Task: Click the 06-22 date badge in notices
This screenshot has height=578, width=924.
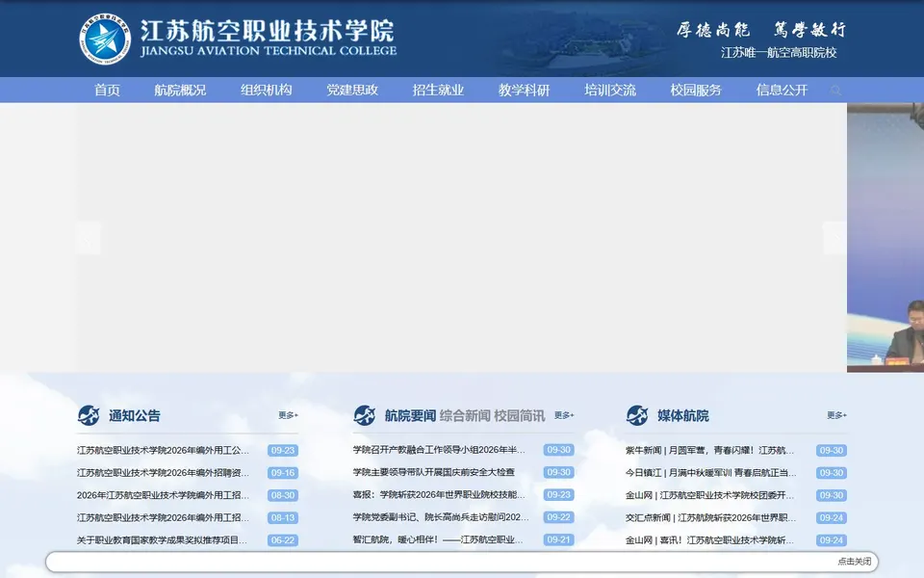Action: coord(283,540)
